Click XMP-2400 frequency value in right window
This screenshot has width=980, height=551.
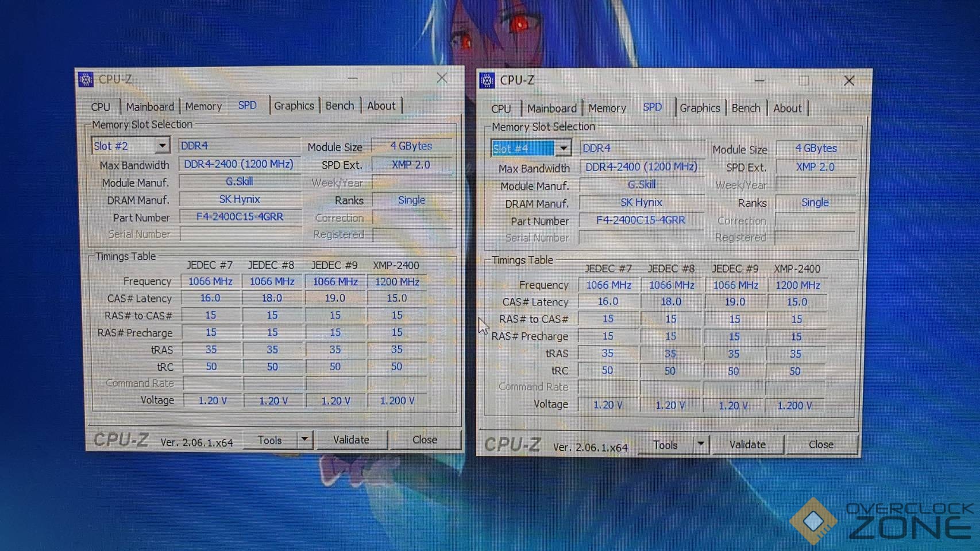797,285
